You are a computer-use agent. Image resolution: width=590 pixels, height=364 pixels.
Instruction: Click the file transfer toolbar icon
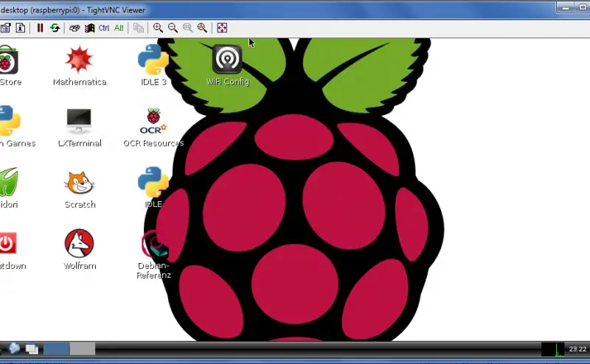click(x=139, y=28)
